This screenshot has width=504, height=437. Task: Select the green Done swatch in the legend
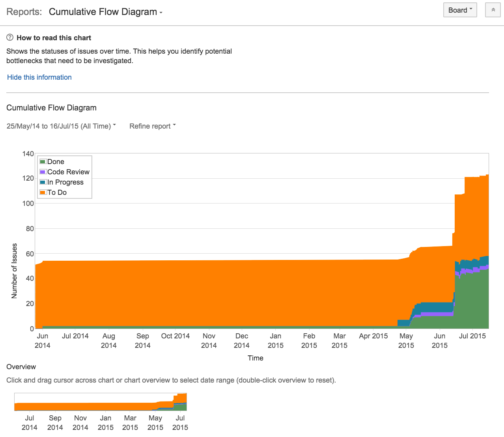pos(43,161)
